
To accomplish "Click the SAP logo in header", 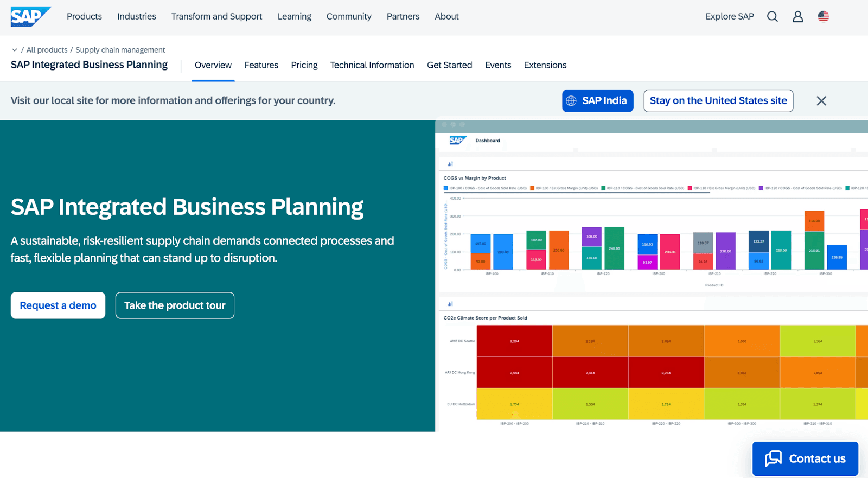I will 31,16.
